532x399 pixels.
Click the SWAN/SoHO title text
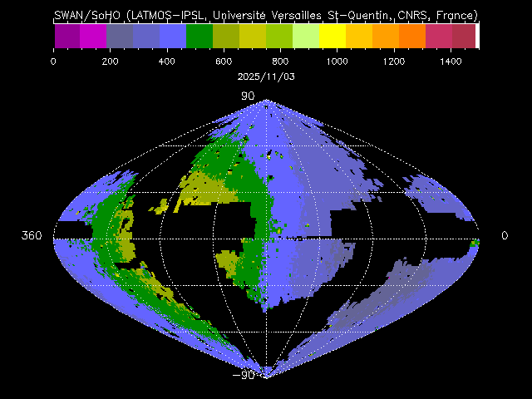pos(85,15)
